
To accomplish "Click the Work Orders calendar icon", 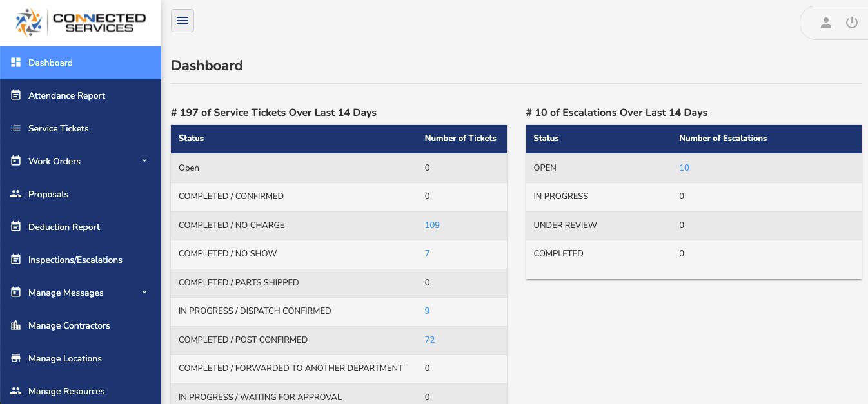I will [16, 161].
